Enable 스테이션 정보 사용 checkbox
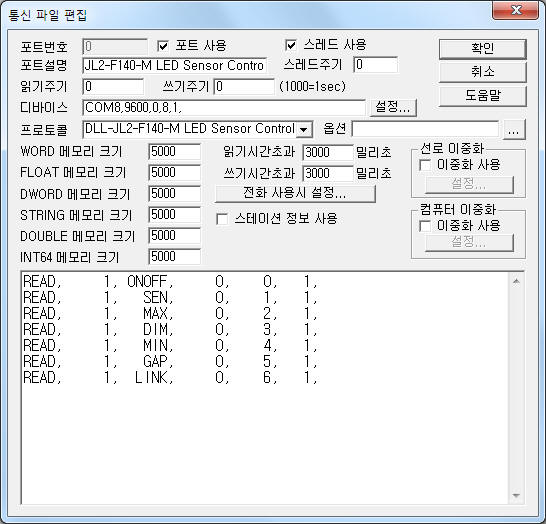546x524 pixels. pos(222,219)
